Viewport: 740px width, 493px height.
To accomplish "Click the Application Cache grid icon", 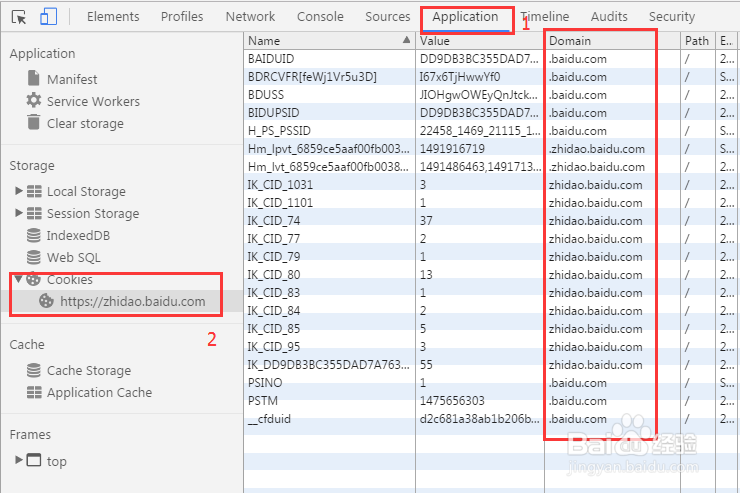I will [x=34, y=392].
